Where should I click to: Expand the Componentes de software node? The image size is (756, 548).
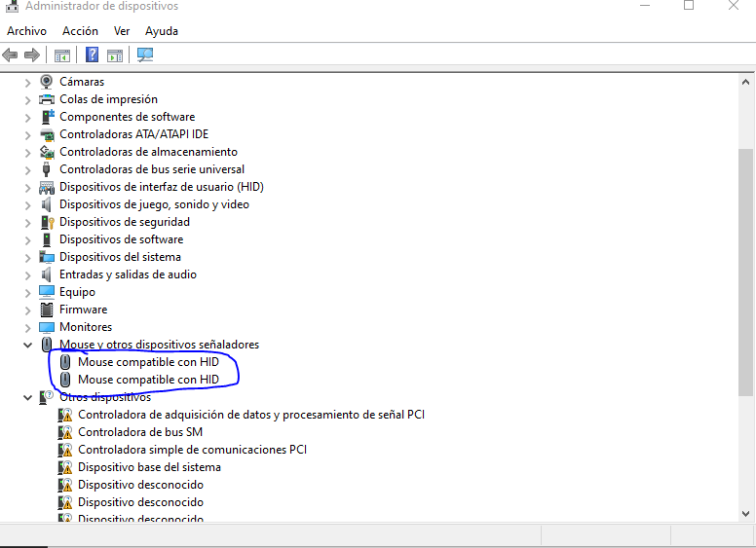coord(27,118)
